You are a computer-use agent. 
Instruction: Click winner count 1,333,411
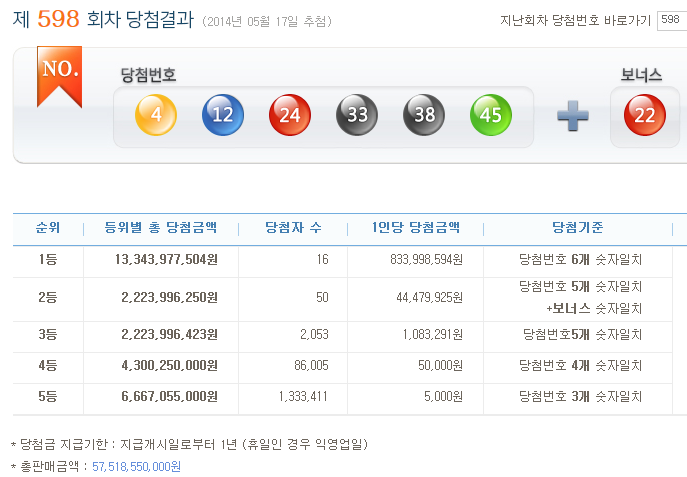[x=303, y=397]
